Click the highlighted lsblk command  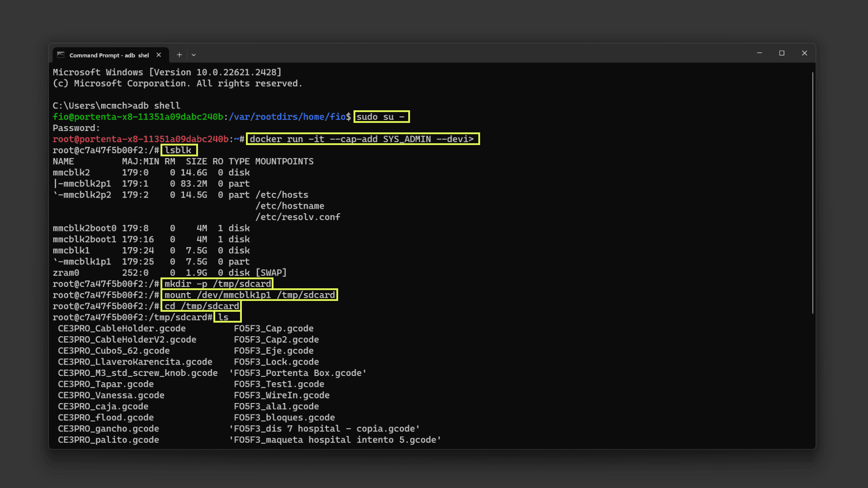(179, 150)
